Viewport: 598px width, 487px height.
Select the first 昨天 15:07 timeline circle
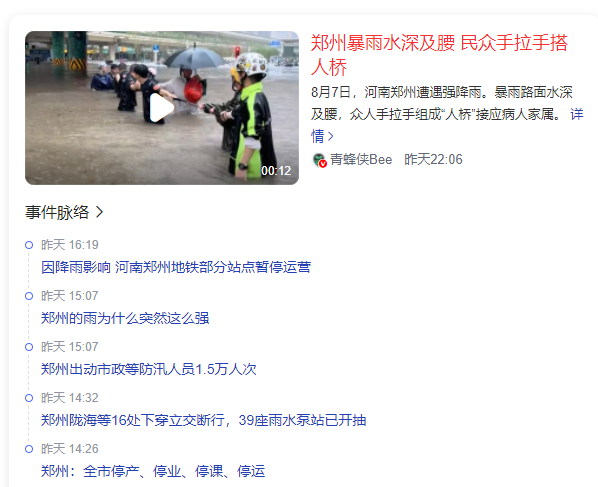[x=29, y=296]
